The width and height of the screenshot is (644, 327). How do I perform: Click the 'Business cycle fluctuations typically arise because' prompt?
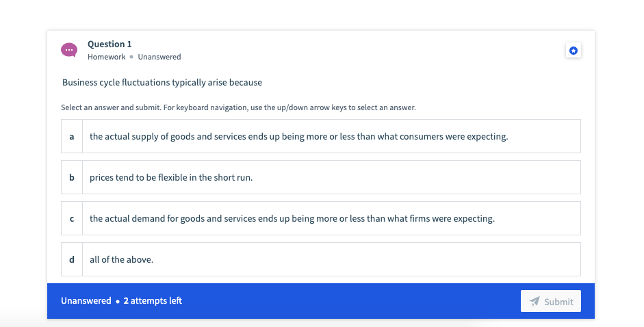click(162, 83)
